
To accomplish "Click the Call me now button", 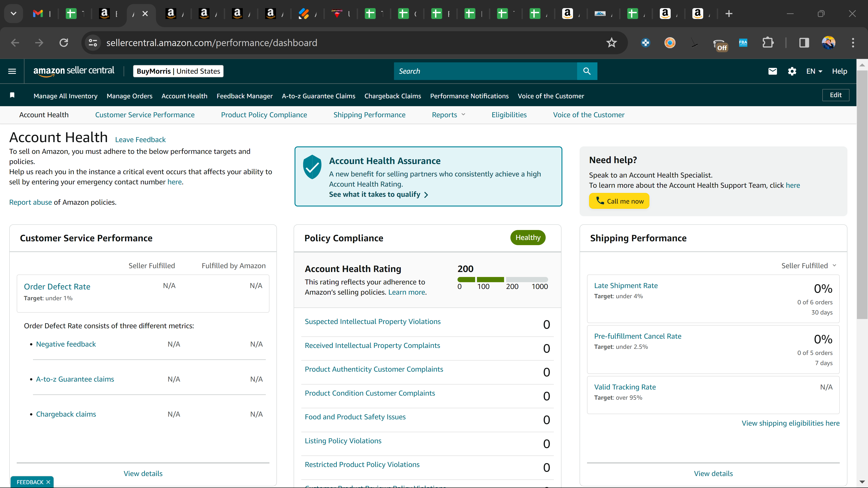I will coord(619,201).
